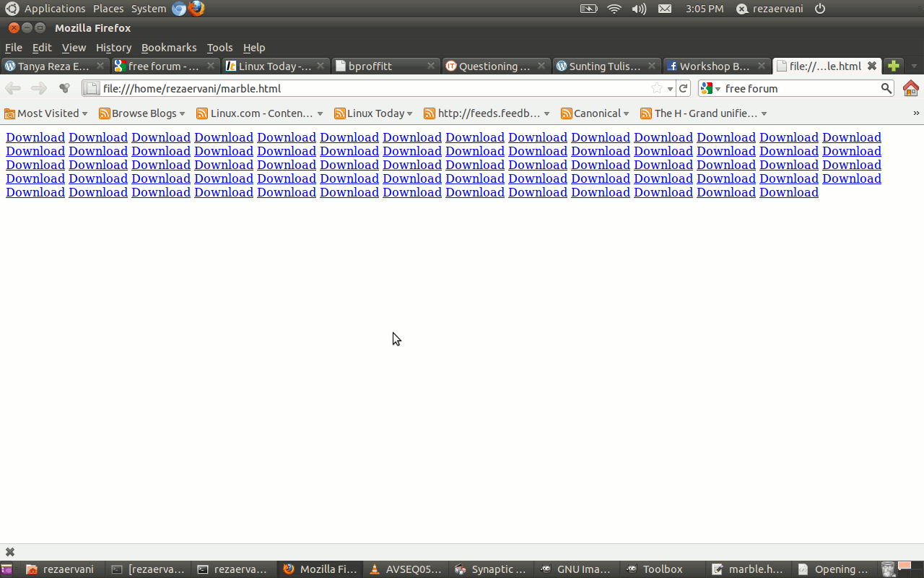Click the Show Desktop icon in bottom panel
This screenshot has height=578, width=924.
(6, 569)
